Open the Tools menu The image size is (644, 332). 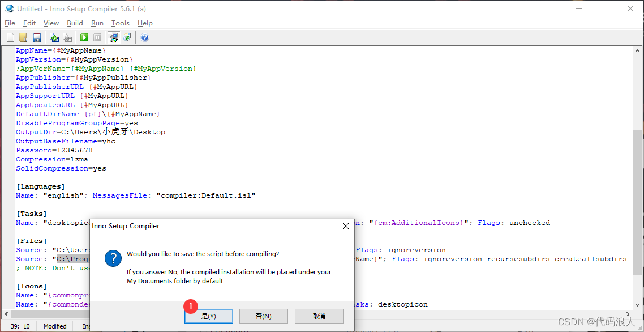121,23
